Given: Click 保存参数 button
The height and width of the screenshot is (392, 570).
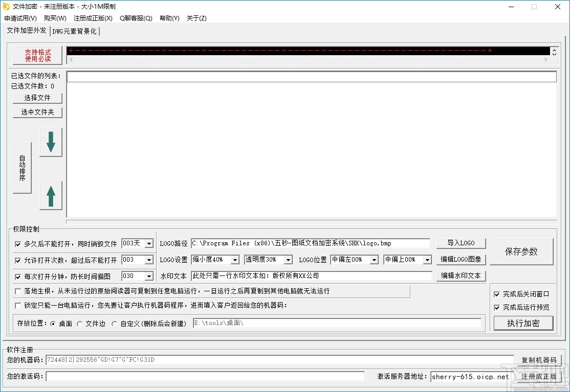Looking at the screenshot, I should tap(521, 251).
